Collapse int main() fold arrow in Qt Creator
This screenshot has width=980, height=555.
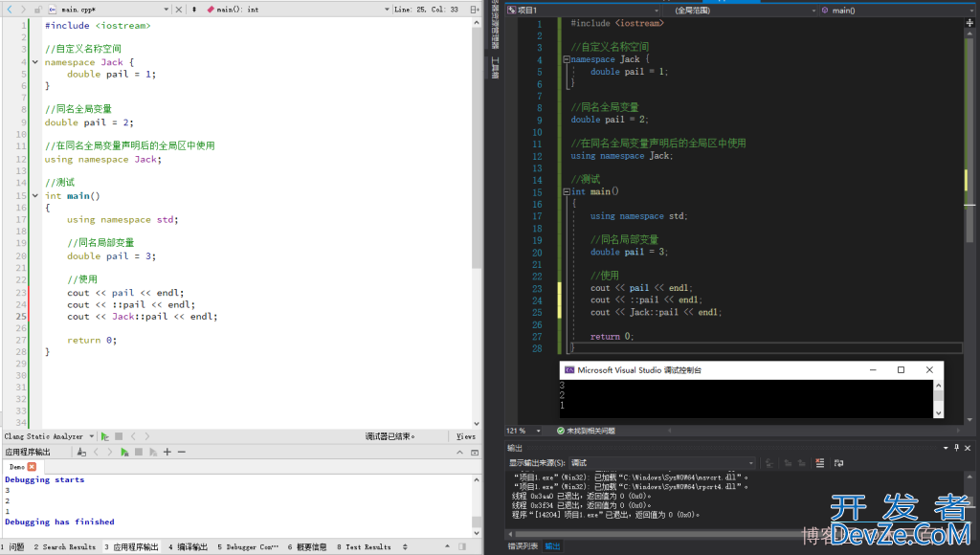pos(35,195)
